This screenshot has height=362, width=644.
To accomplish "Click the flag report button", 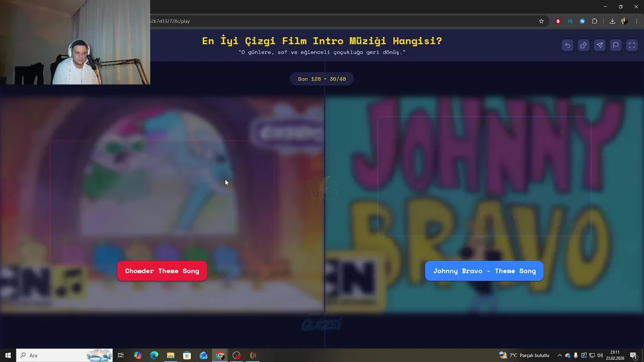I will pos(616,45).
